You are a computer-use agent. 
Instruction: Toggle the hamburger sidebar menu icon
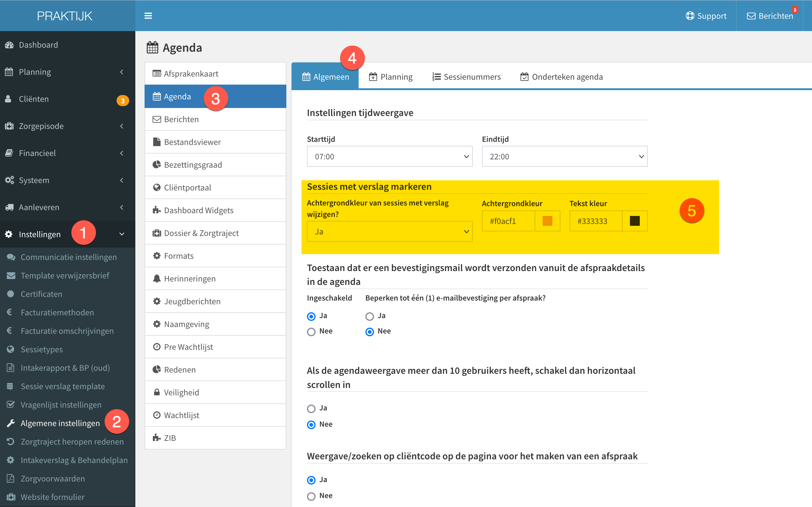click(148, 16)
